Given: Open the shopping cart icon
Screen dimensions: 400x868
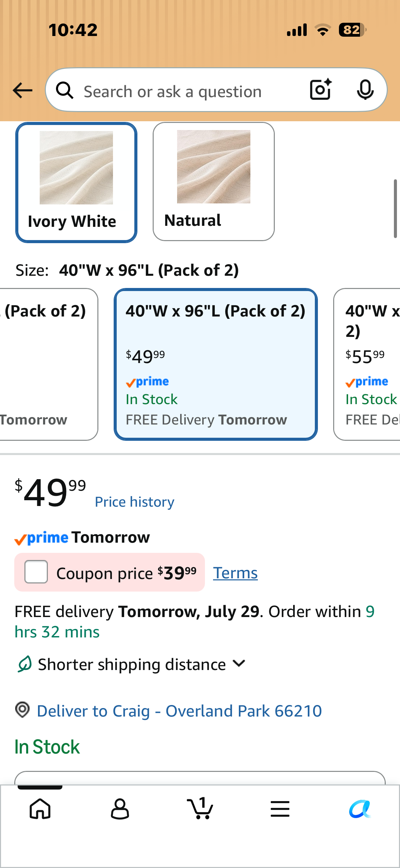Looking at the screenshot, I should [x=200, y=808].
